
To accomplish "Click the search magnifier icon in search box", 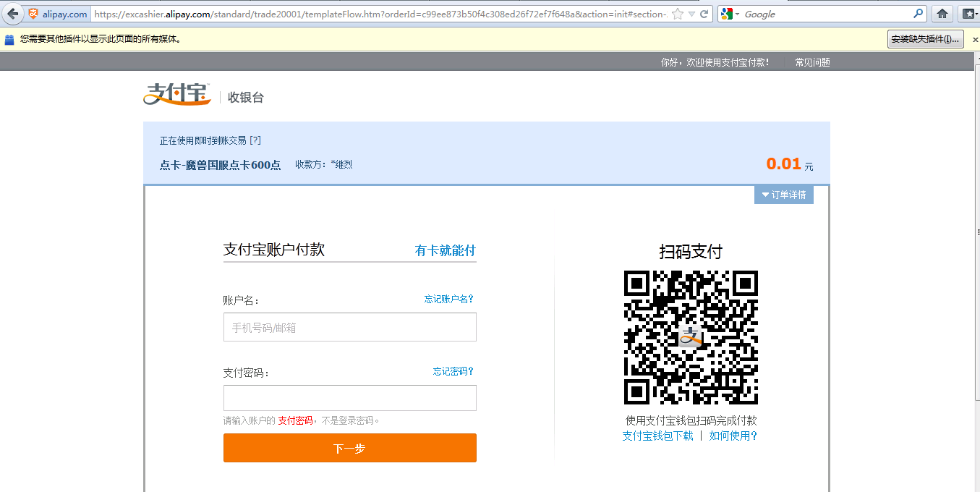I will [919, 13].
